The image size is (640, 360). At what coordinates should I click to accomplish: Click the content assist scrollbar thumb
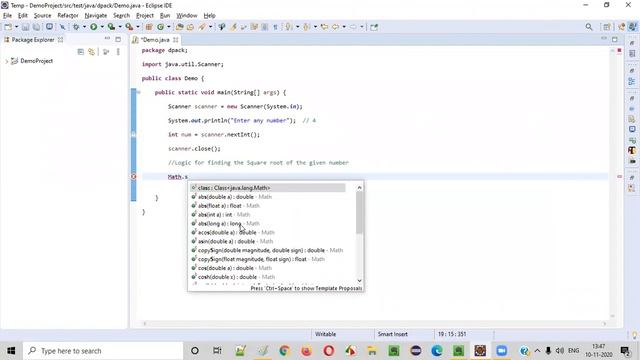[359, 212]
